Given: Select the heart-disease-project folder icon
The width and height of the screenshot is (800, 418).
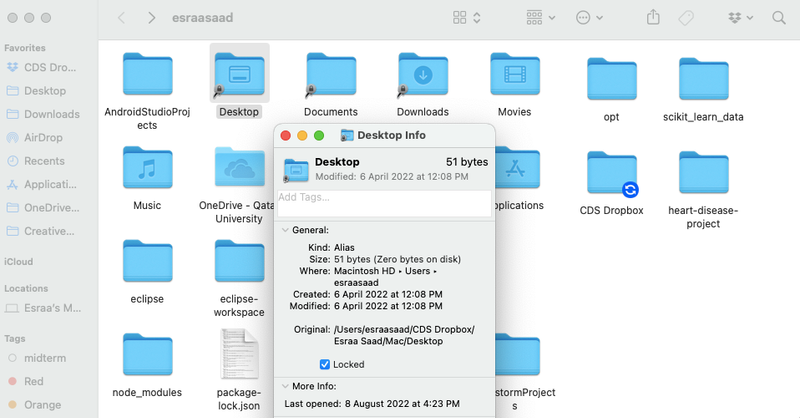Looking at the screenshot, I should pyautogui.click(x=704, y=173).
